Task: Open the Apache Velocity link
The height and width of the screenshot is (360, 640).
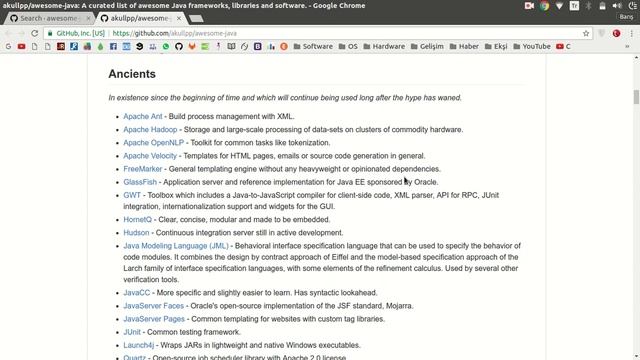Action: [150, 156]
